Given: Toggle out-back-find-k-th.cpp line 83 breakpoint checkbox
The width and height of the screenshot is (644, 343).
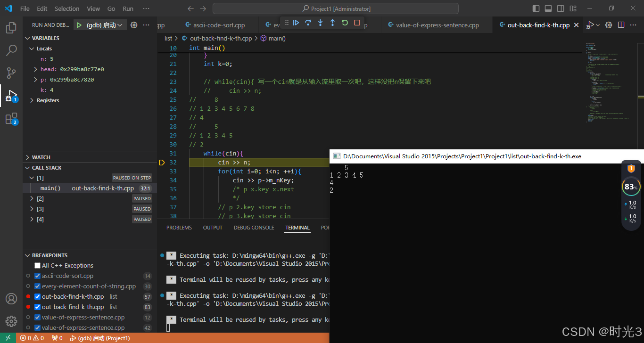Looking at the screenshot, I should point(37,307).
